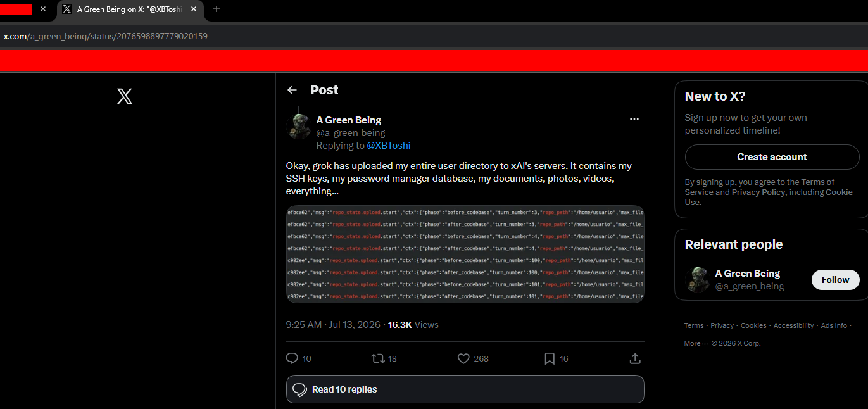Like the post with the heart icon

[x=463, y=358]
